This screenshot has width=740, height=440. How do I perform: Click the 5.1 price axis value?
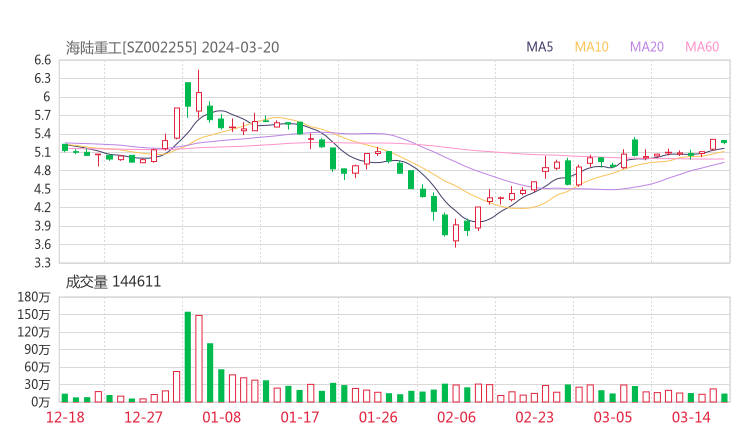42,152
